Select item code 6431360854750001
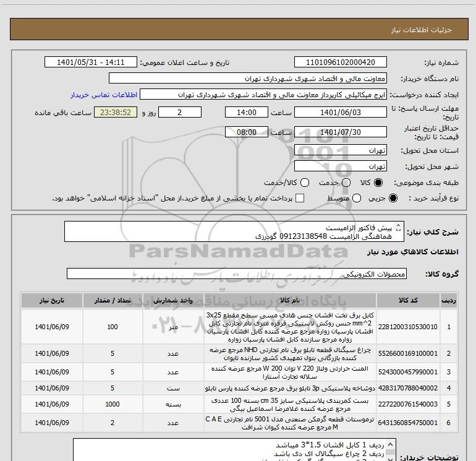Screen dimensions: 476x461 [408, 423]
